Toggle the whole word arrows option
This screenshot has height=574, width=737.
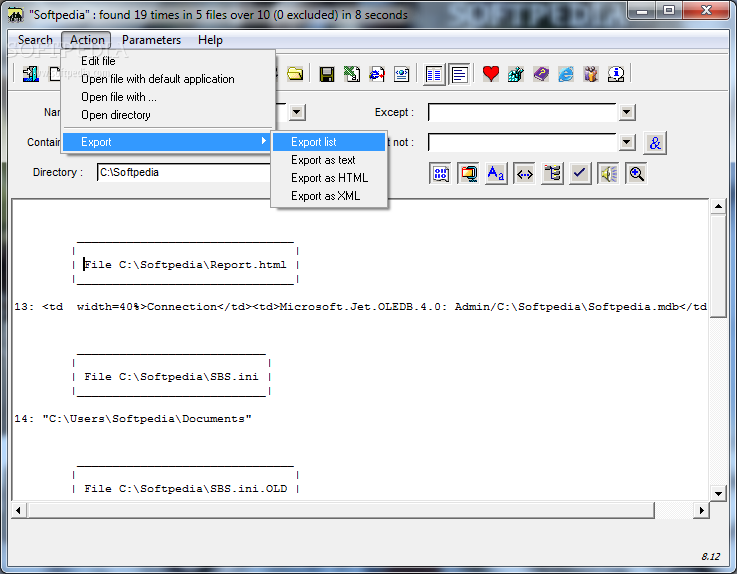[524, 174]
